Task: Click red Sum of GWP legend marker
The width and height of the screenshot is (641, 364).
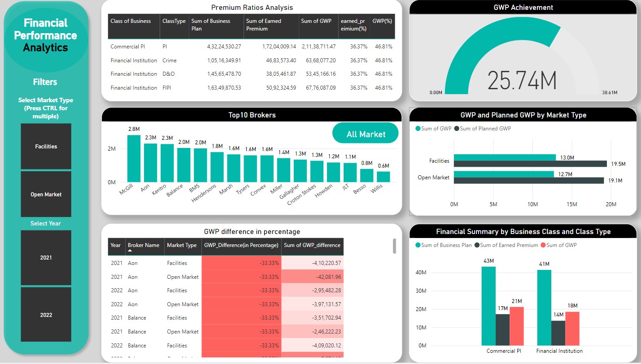Action: (542, 245)
